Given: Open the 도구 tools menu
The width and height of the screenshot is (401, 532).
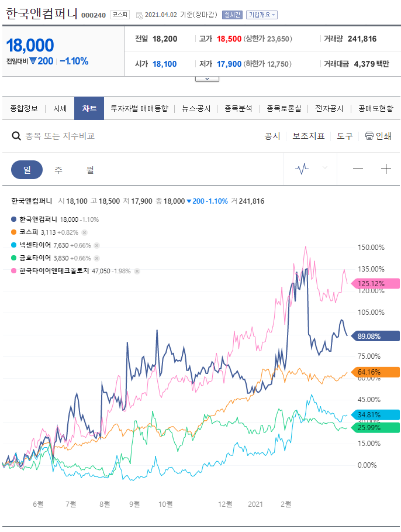Looking at the screenshot, I should click(x=345, y=136).
